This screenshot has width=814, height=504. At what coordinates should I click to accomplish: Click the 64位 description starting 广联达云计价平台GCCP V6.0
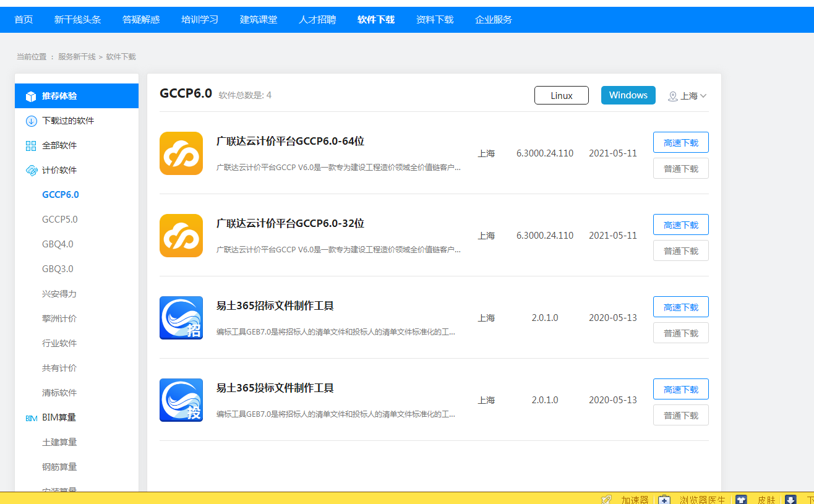338,168
